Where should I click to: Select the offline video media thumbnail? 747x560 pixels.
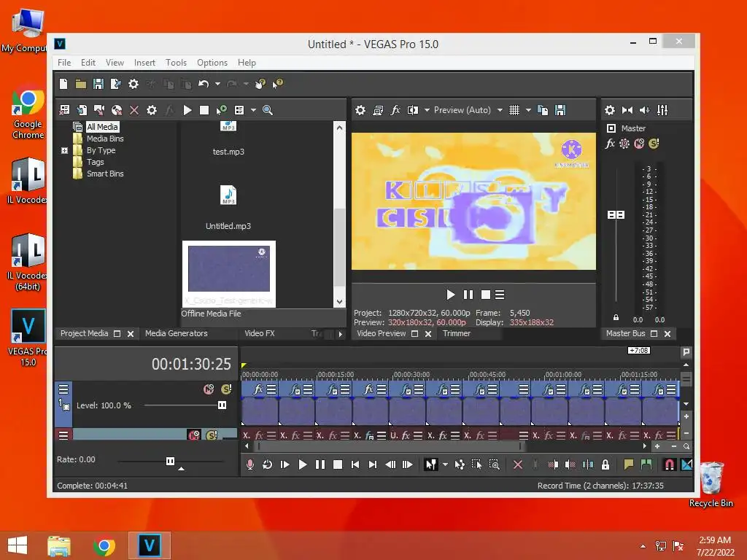pyautogui.click(x=229, y=274)
